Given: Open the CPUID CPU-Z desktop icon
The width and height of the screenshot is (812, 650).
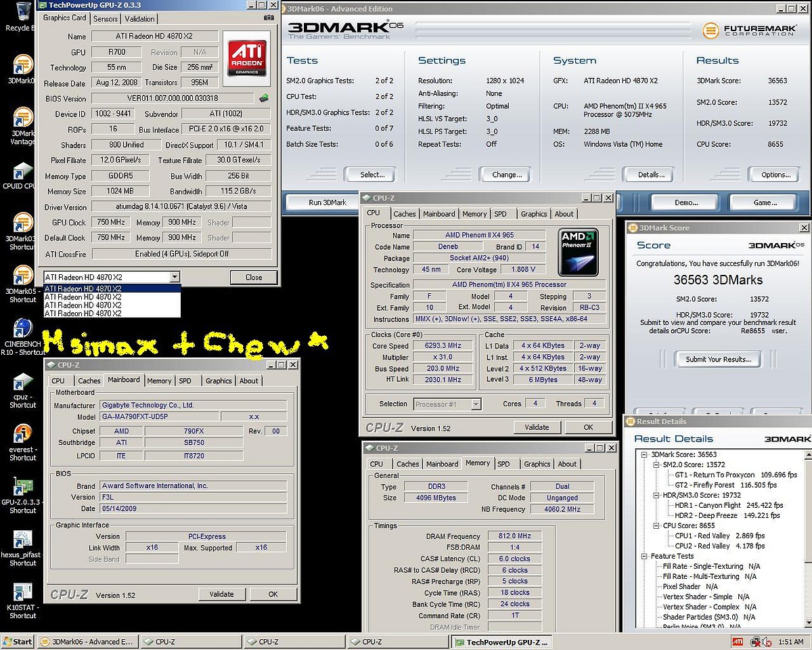Looking at the screenshot, I should coord(22,176).
